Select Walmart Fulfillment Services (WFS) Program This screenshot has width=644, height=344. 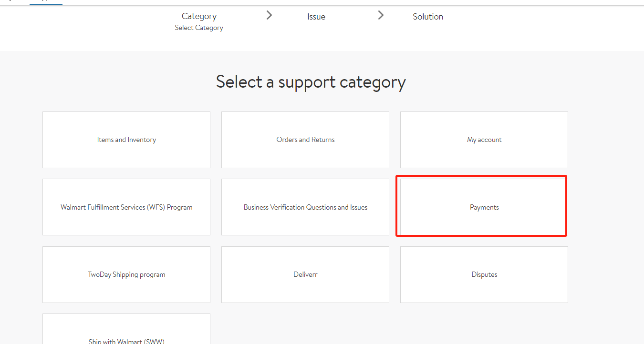click(x=126, y=207)
